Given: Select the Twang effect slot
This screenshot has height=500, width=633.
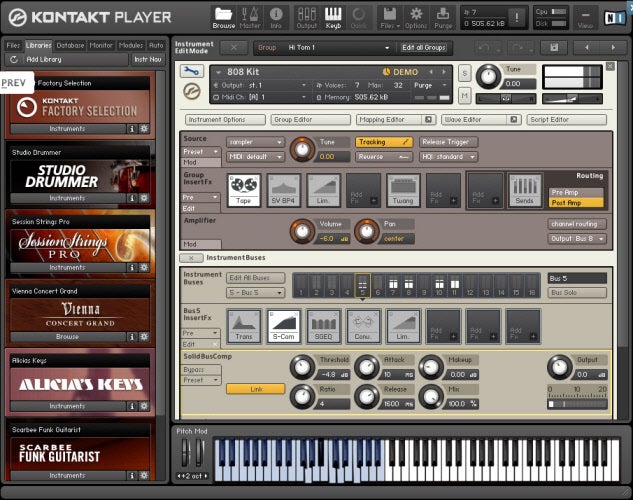Looking at the screenshot, I should 403,189.
